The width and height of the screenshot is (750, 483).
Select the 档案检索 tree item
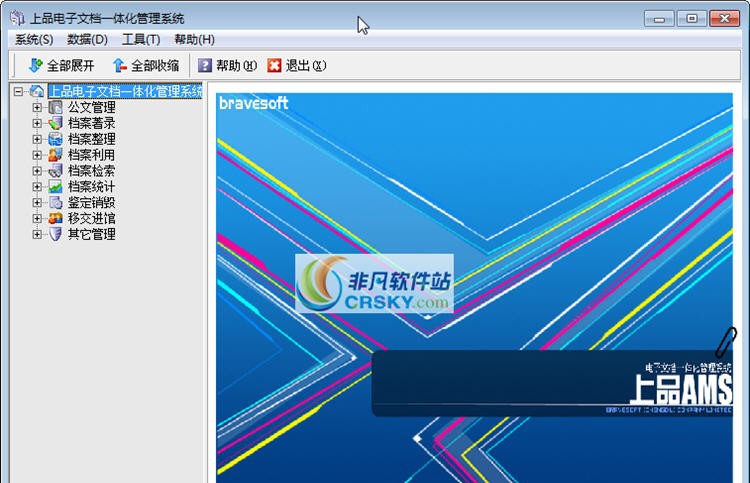tap(91, 171)
